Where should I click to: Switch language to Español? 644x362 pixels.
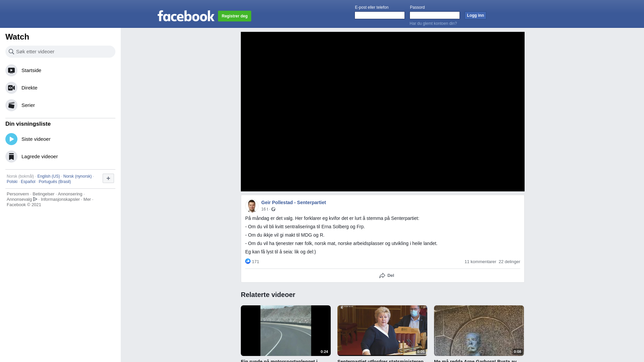[x=28, y=182]
